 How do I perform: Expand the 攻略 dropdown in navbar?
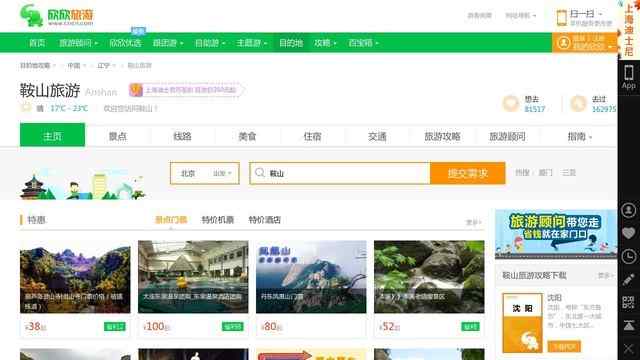(325, 43)
